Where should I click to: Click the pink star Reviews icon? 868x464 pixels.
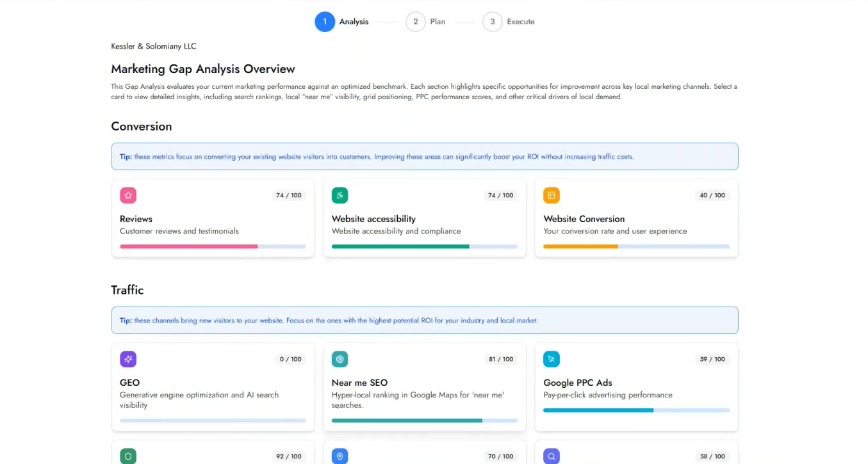pos(128,195)
